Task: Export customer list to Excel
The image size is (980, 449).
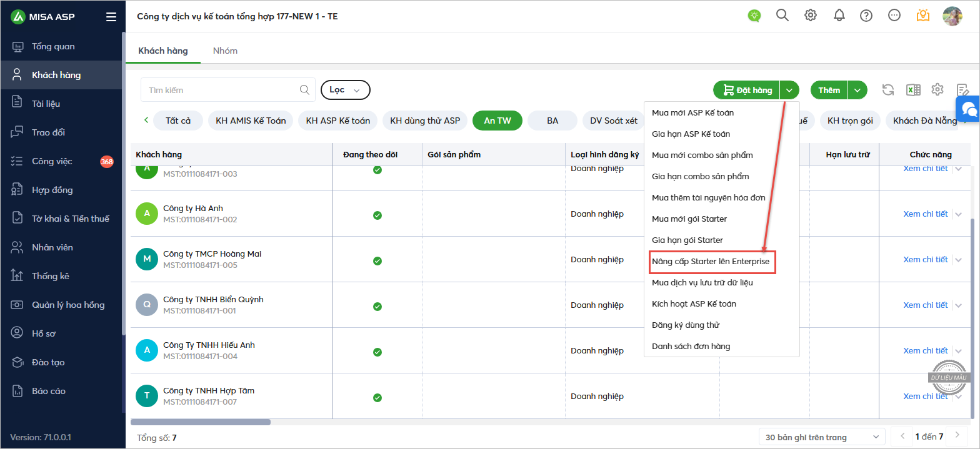Action: [913, 90]
